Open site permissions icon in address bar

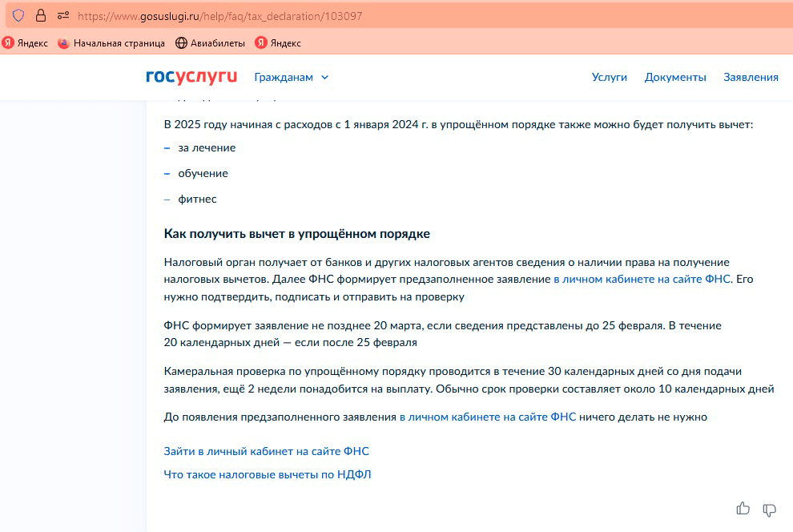(x=63, y=15)
